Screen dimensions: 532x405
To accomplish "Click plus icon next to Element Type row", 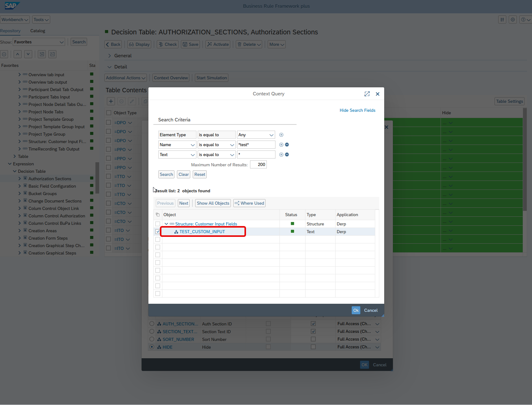I will tap(281, 135).
